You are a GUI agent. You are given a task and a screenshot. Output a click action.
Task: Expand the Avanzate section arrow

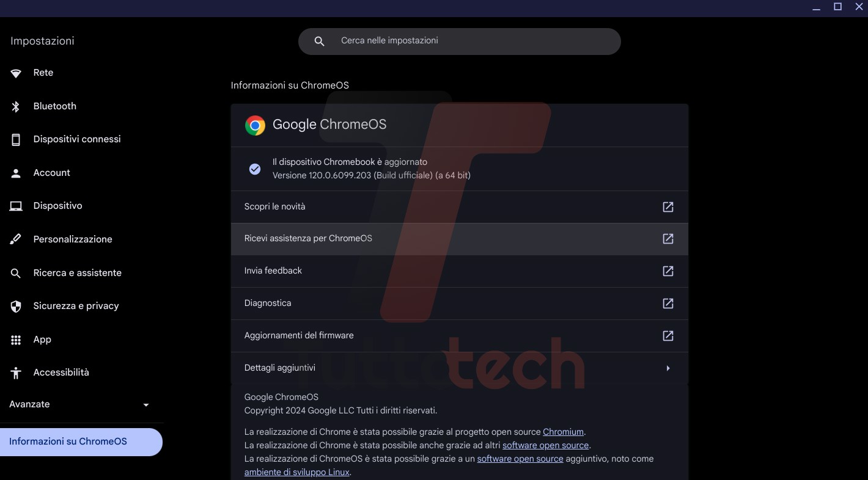coord(145,405)
